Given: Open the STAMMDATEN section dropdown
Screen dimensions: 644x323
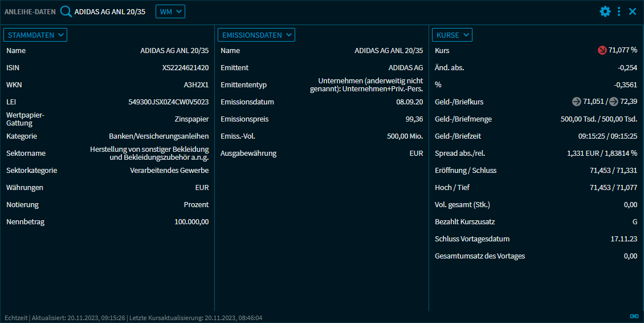Looking at the screenshot, I should tap(35, 35).
